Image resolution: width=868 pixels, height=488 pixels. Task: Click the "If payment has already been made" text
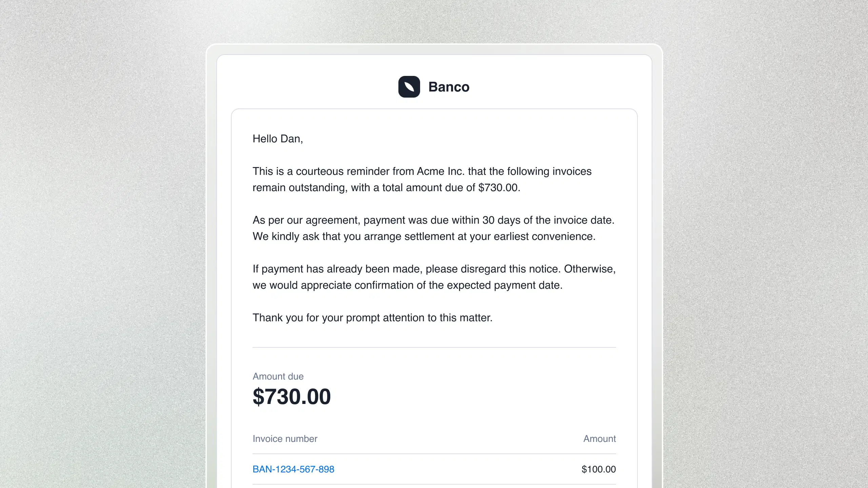[x=337, y=269]
